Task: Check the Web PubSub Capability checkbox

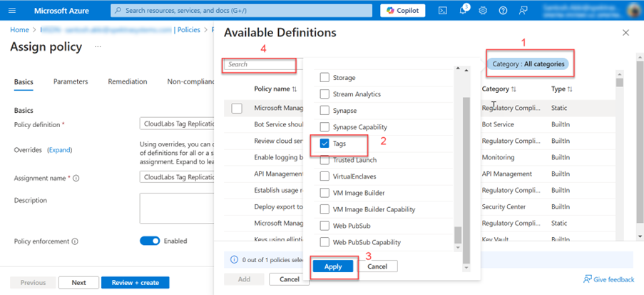Action: point(324,242)
